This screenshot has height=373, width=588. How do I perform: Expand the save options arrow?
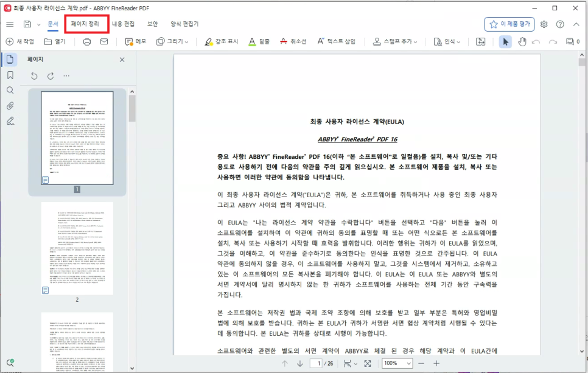[38, 25]
